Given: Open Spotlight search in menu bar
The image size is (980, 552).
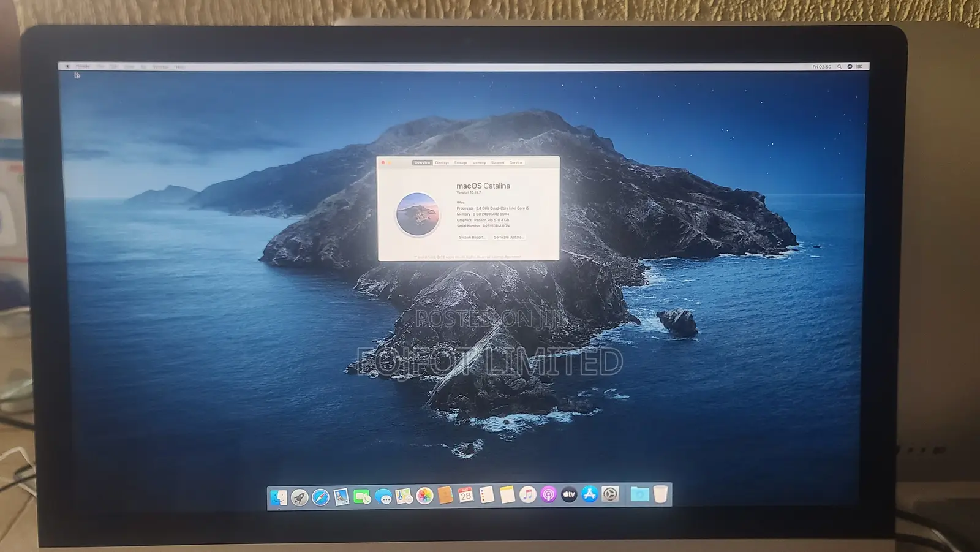Looking at the screenshot, I should [x=840, y=67].
